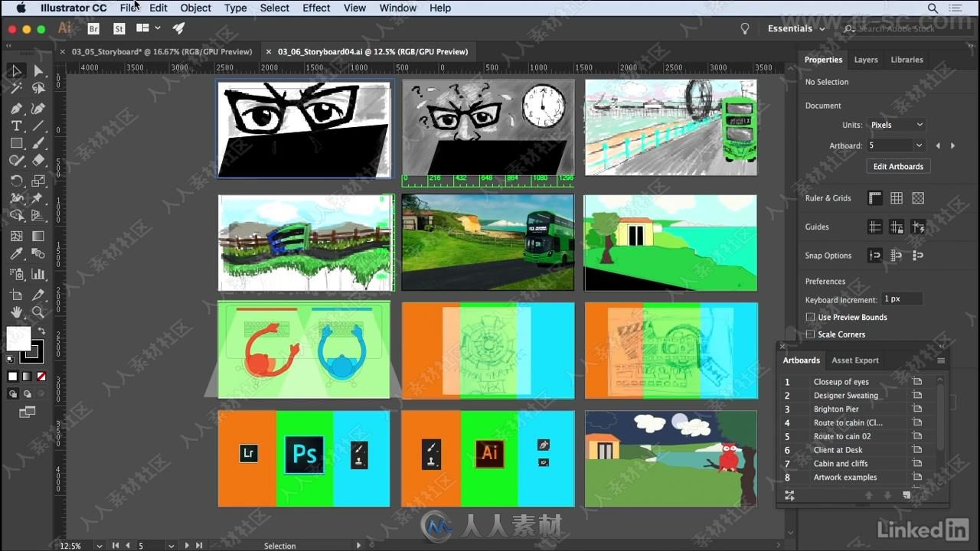This screenshot has height=551, width=980.
Task: Open the zoom level dropdown at 12.5%
Action: [x=100, y=546]
